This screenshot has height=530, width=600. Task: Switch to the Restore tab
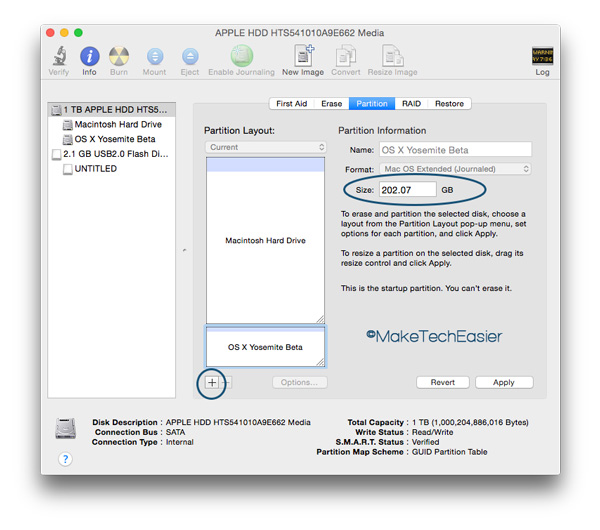click(x=449, y=104)
